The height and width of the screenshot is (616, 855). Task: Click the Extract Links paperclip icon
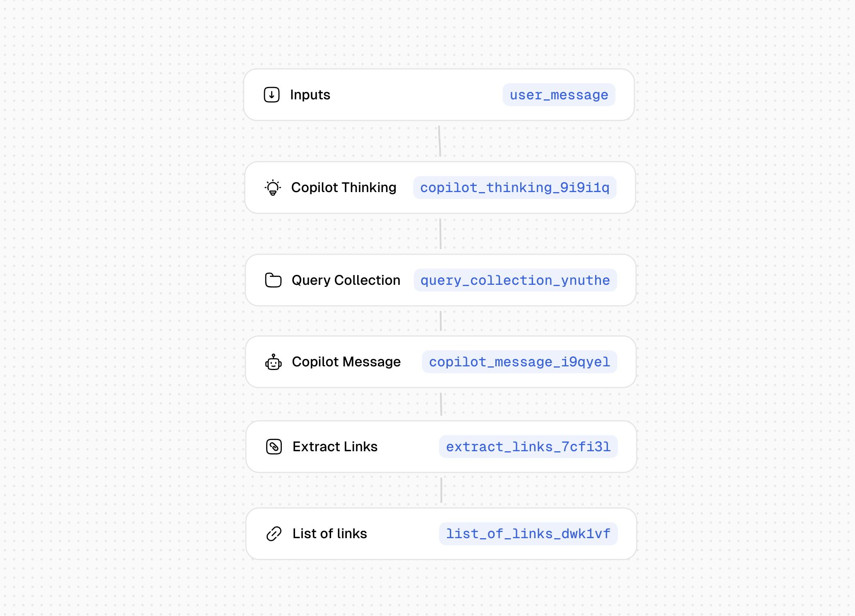[x=274, y=447]
